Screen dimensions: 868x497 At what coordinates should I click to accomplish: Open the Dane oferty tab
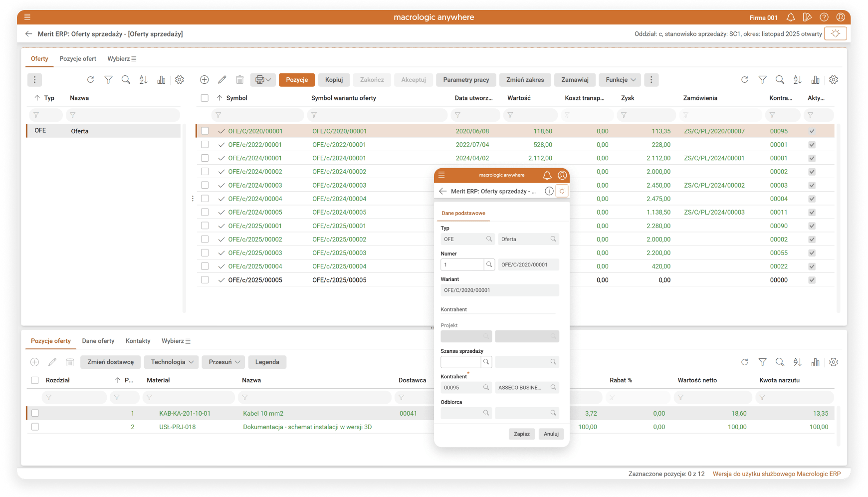click(x=98, y=341)
